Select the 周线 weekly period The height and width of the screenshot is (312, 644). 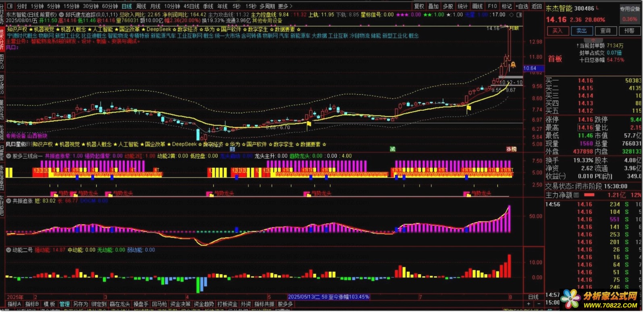tap(141, 6)
